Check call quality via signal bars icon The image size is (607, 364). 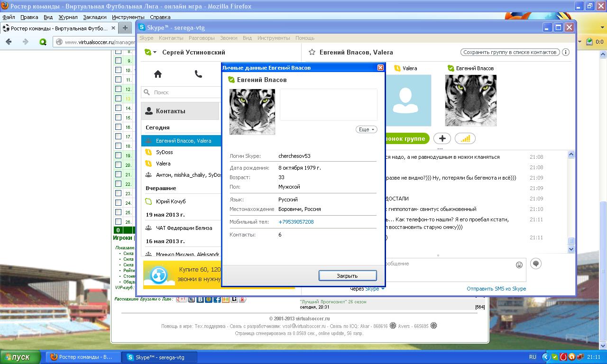pyautogui.click(x=465, y=138)
